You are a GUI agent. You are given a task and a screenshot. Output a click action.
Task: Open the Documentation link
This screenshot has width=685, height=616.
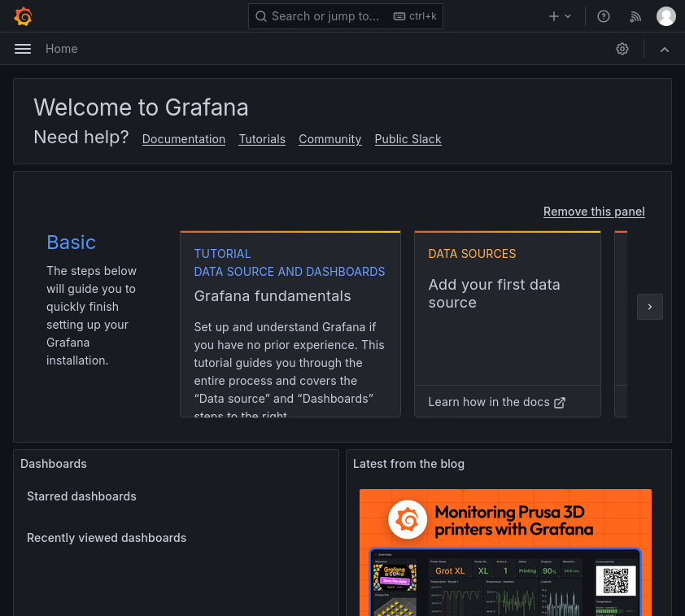184,139
